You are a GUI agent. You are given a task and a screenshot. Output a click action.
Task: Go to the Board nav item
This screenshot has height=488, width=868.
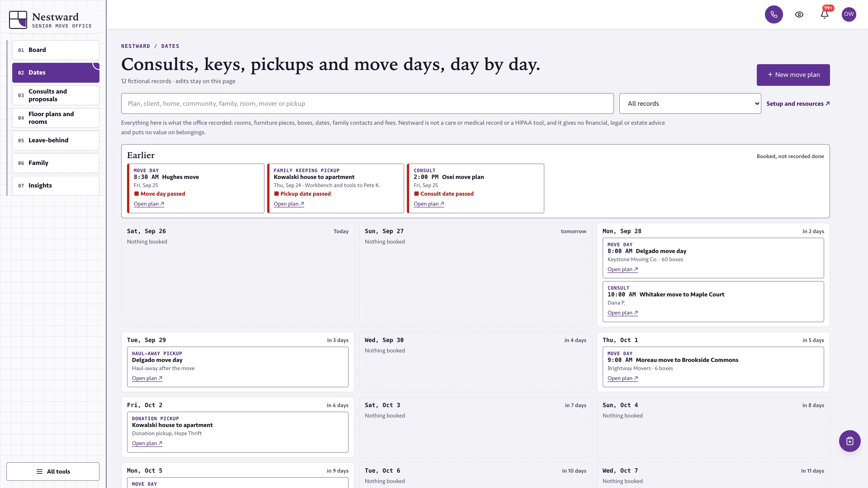tap(56, 50)
